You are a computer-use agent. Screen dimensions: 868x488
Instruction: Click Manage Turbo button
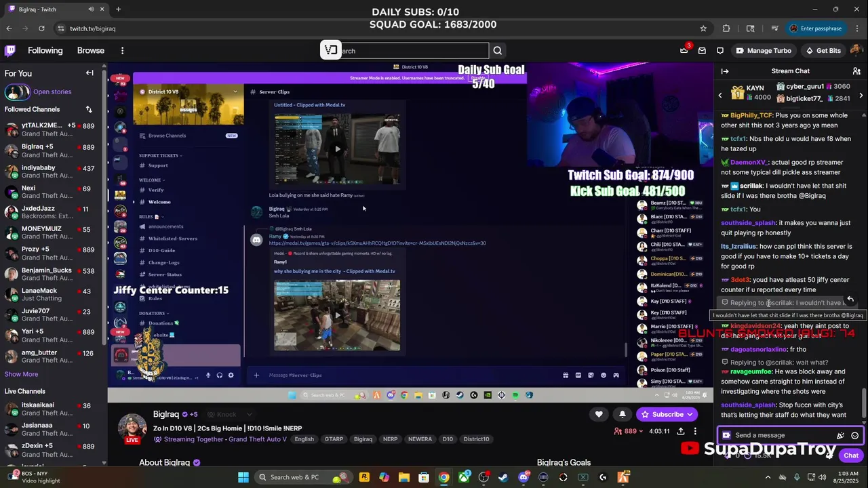pyautogui.click(x=764, y=51)
